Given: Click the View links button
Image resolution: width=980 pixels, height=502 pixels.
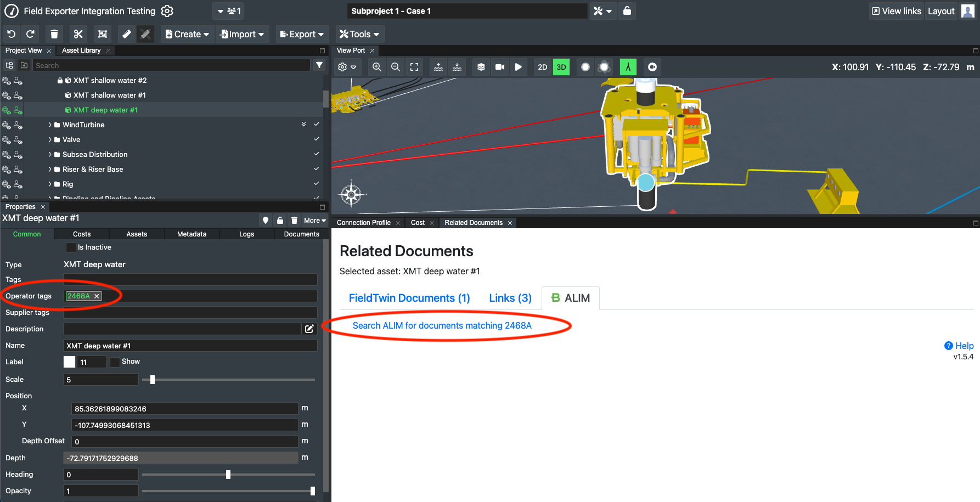Looking at the screenshot, I should click(x=897, y=11).
